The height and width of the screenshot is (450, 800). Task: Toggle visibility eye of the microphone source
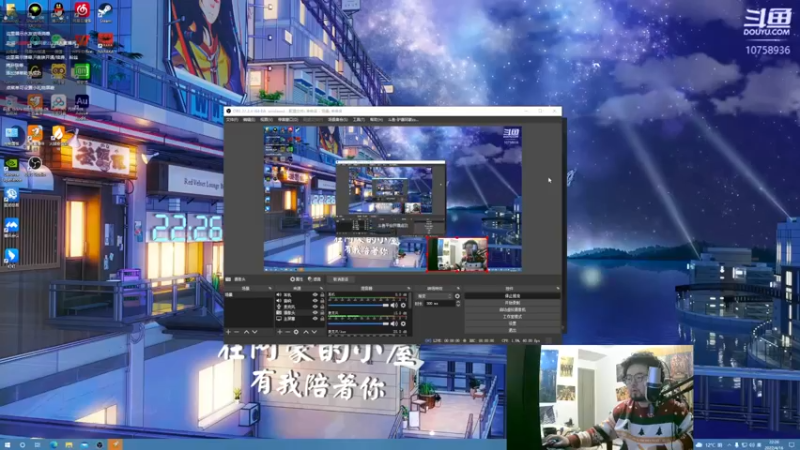[x=315, y=307]
